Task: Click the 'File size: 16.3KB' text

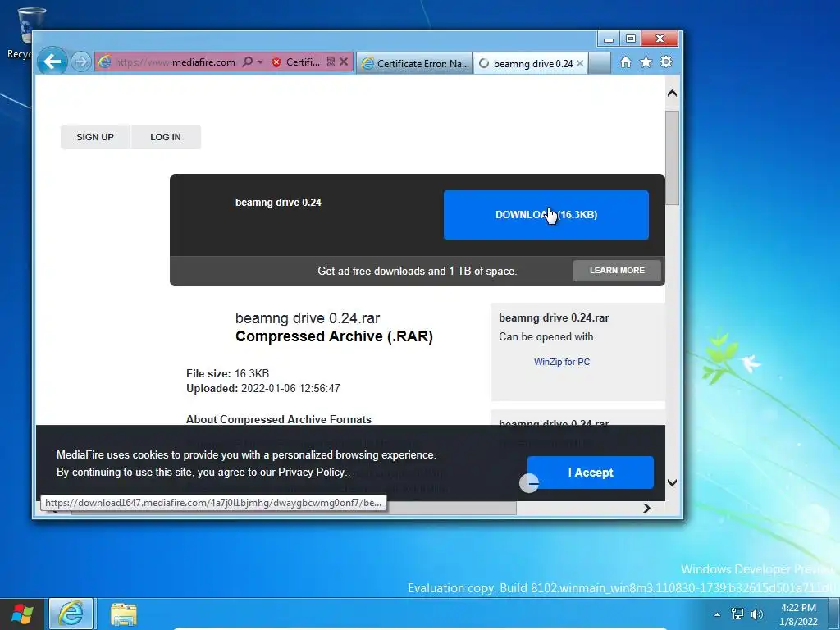Action: pyautogui.click(x=228, y=373)
